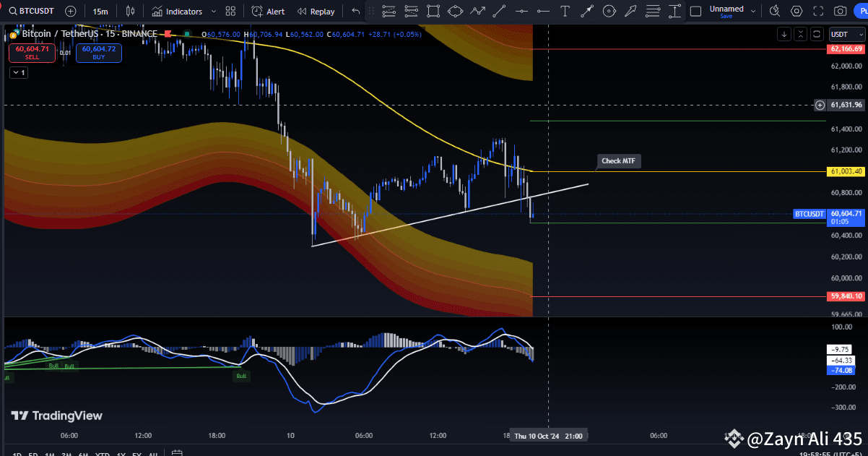Screen dimensions: 868x456
Task: Select the Long Position tool
Action: click(674, 10)
